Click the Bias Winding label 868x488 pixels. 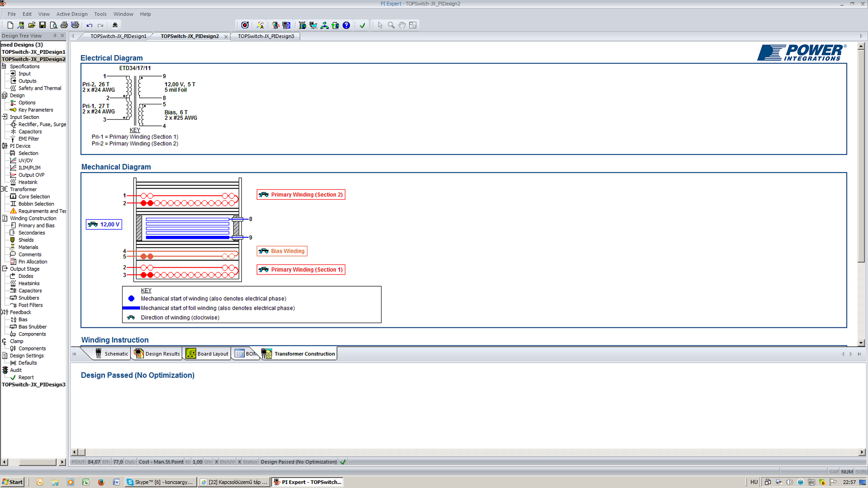tap(282, 251)
